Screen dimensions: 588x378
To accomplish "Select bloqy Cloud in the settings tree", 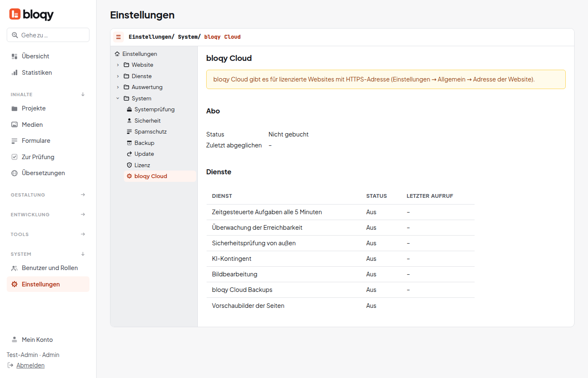I will tap(160, 176).
